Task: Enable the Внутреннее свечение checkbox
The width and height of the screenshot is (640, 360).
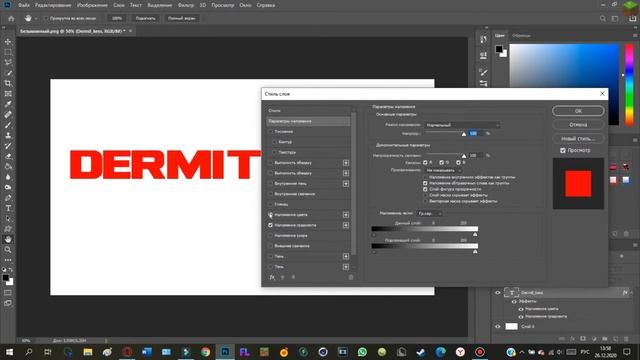Action: [x=270, y=194]
